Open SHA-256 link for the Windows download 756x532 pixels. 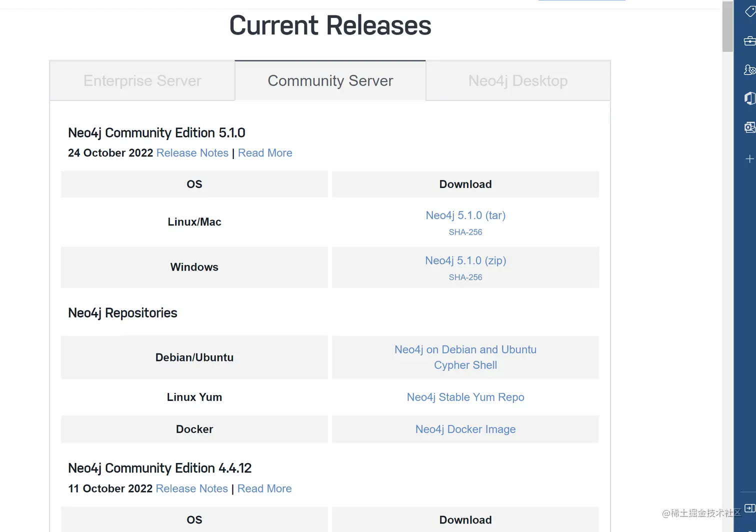tap(465, 277)
